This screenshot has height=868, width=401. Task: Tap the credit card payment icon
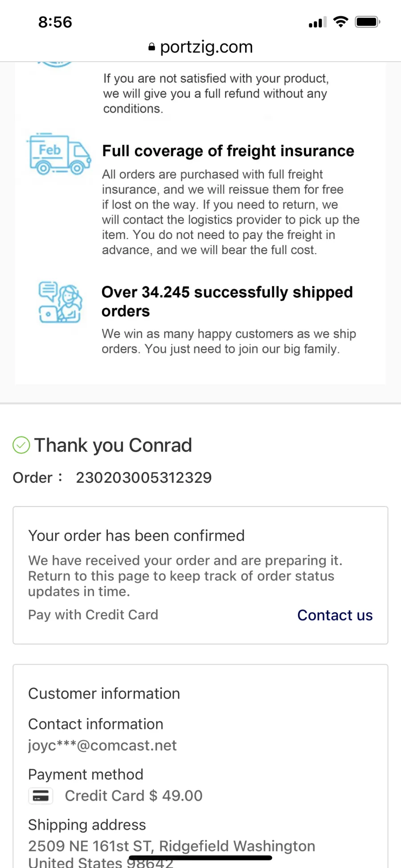pos(41,795)
